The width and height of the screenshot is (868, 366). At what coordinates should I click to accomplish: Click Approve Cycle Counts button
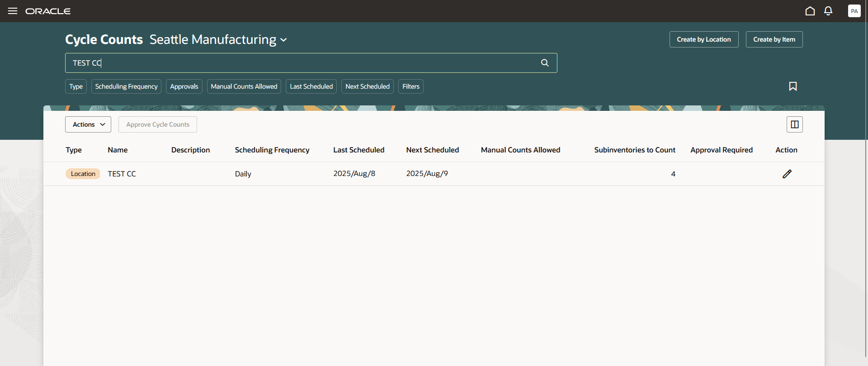point(158,124)
